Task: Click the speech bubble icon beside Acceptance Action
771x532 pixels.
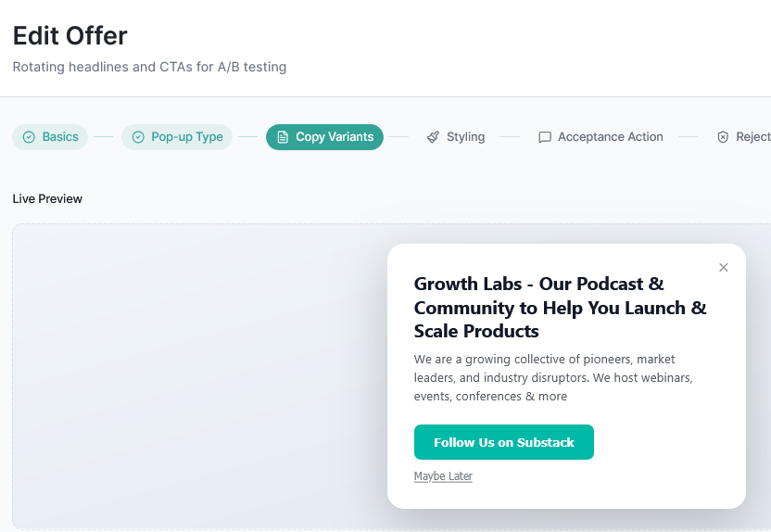Action: pyautogui.click(x=545, y=137)
